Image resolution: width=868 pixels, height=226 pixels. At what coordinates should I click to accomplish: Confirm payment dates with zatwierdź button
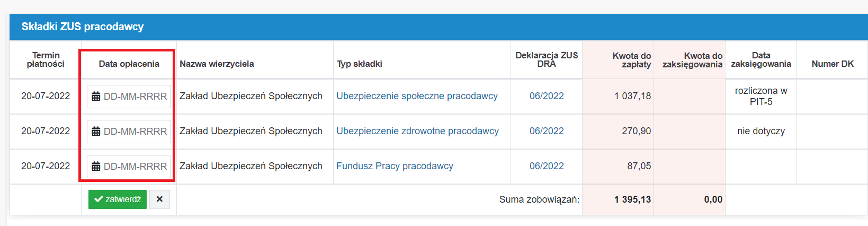[118, 199]
